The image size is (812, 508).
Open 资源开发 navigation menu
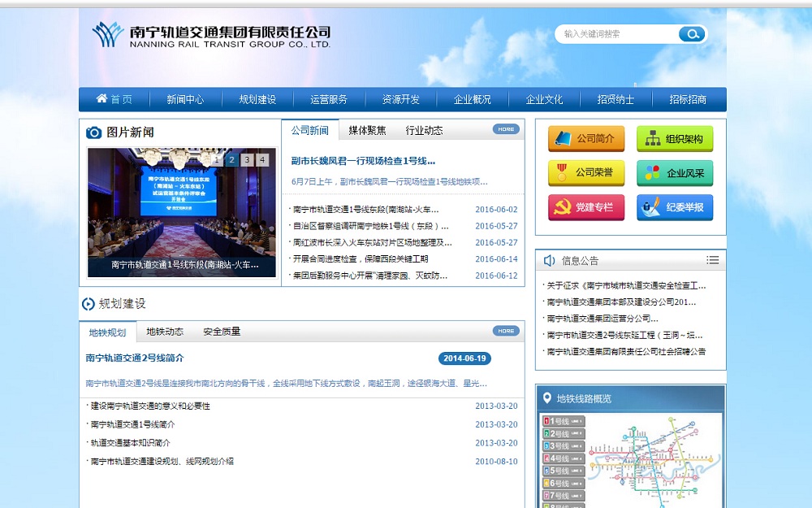pos(401,99)
